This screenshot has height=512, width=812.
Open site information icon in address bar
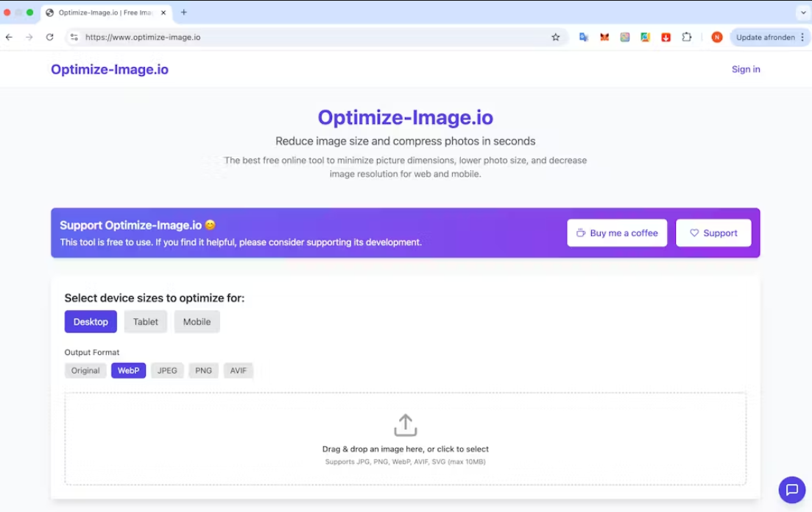74,38
